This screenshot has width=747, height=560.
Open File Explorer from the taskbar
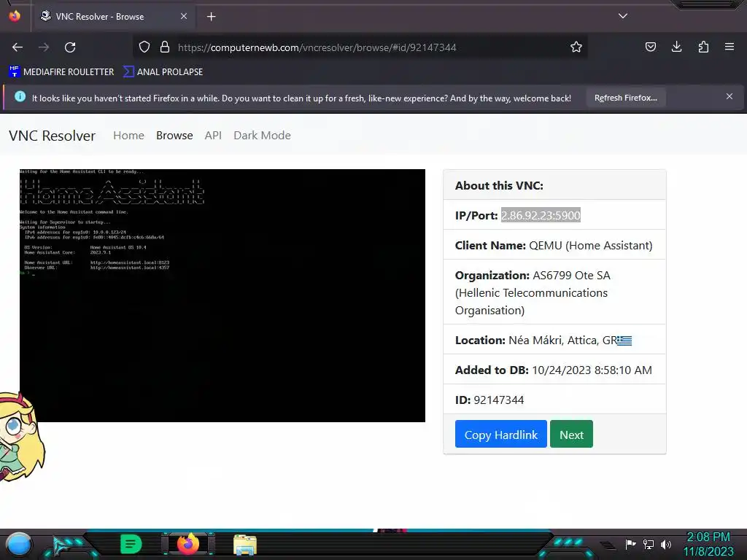pyautogui.click(x=245, y=545)
